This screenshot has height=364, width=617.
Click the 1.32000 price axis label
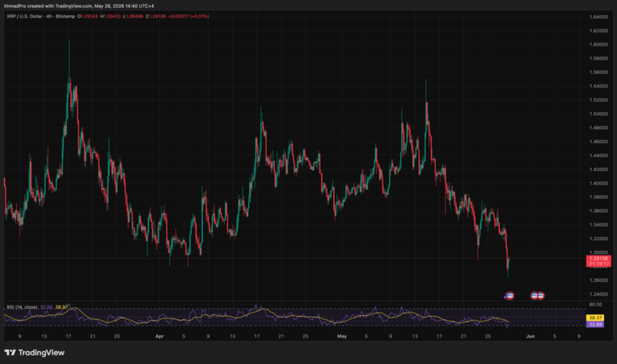point(598,239)
